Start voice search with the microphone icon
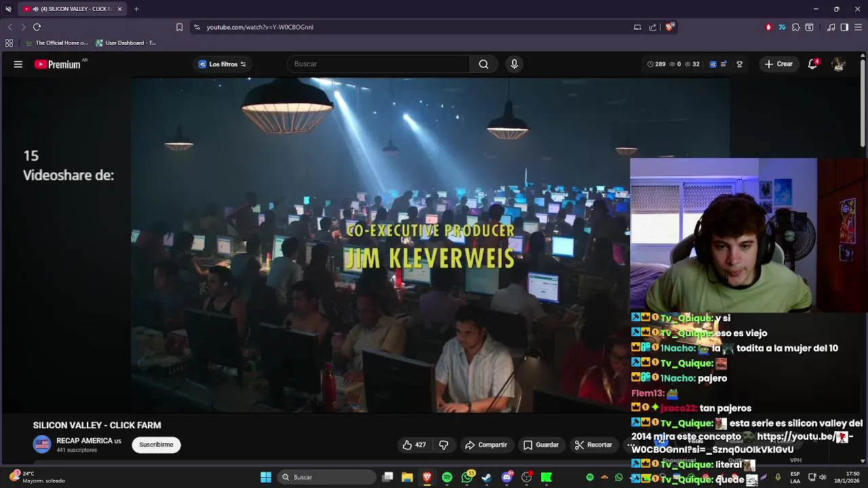Image resolution: width=868 pixels, height=488 pixels. [514, 64]
